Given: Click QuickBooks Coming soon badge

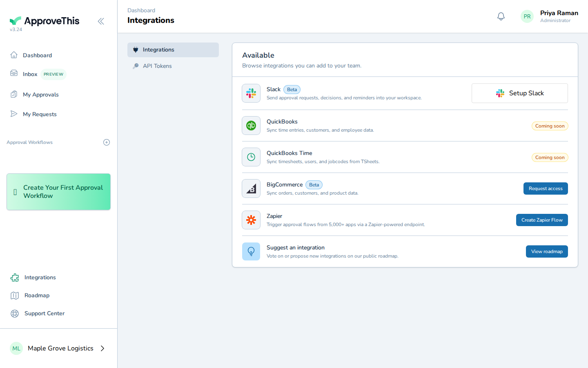Looking at the screenshot, I should [x=550, y=126].
